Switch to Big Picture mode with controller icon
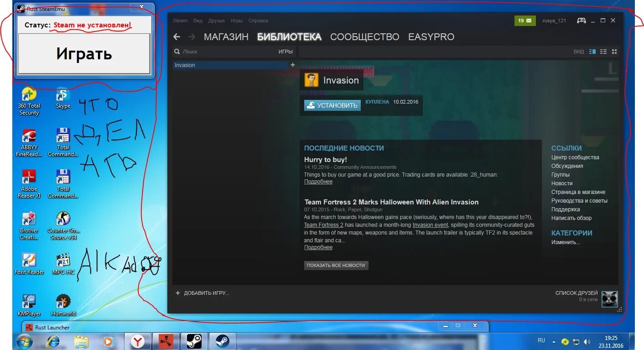This screenshot has height=350, width=644. [581, 21]
